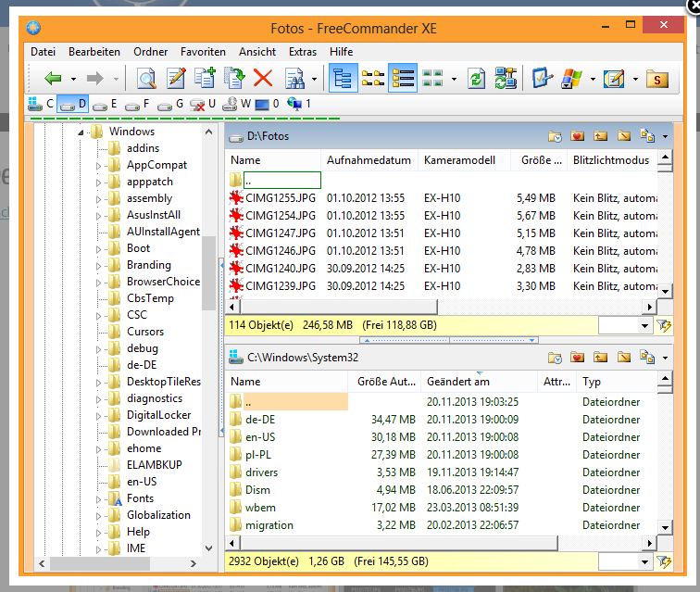Click the Refresh toolbar icon
Image resolution: width=700 pixels, height=592 pixels.
tap(476, 79)
